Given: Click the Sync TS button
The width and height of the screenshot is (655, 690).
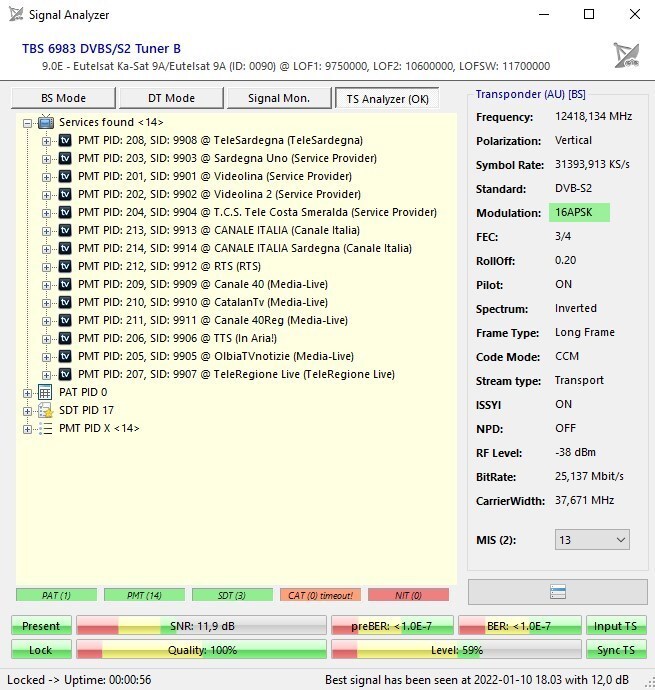Looking at the screenshot, I should click(x=616, y=650).
